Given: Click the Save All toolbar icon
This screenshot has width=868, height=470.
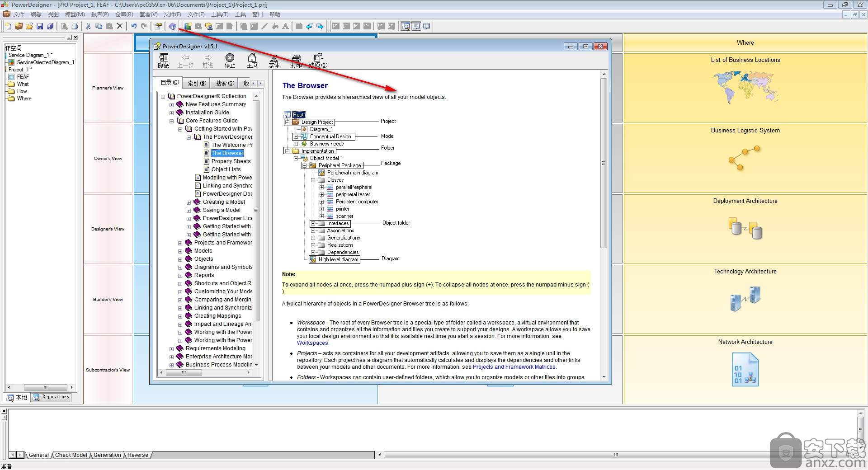Looking at the screenshot, I should pos(50,26).
